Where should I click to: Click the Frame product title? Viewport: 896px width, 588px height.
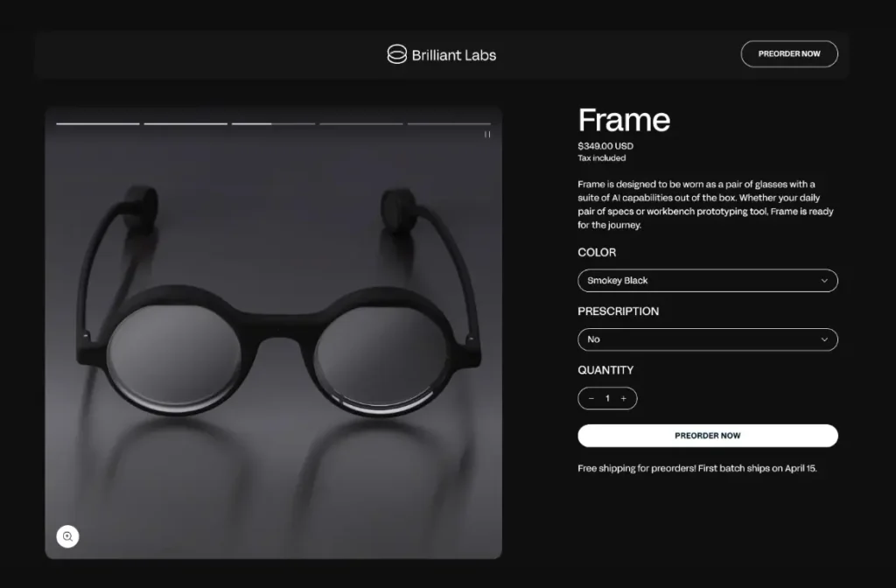click(x=624, y=120)
